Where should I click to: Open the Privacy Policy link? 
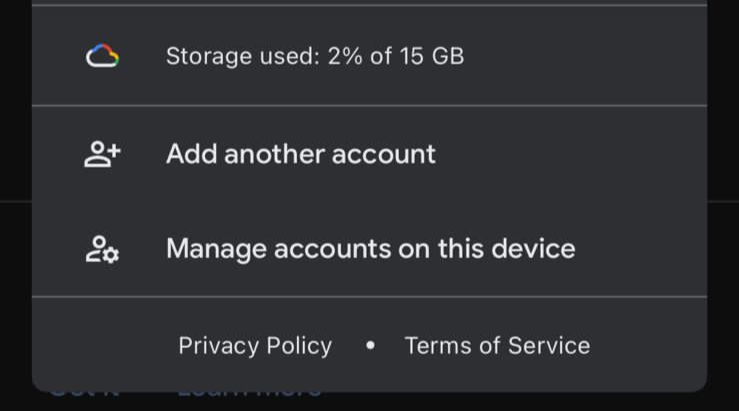255,346
